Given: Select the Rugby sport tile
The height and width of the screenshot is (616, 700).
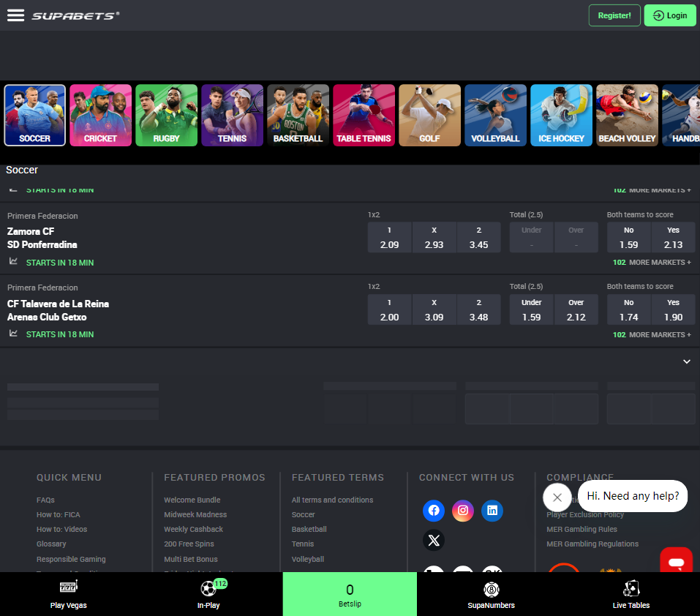Looking at the screenshot, I should pos(167,115).
